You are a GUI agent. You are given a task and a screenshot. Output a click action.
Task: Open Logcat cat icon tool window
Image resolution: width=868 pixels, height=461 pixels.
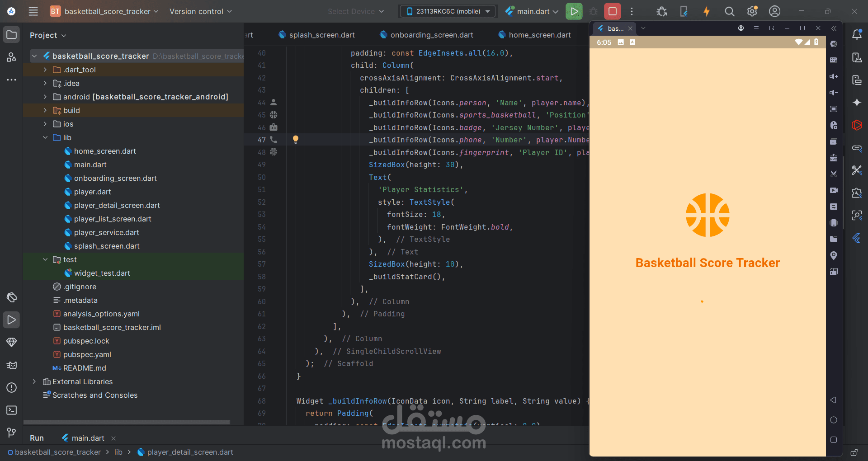click(x=12, y=365)
